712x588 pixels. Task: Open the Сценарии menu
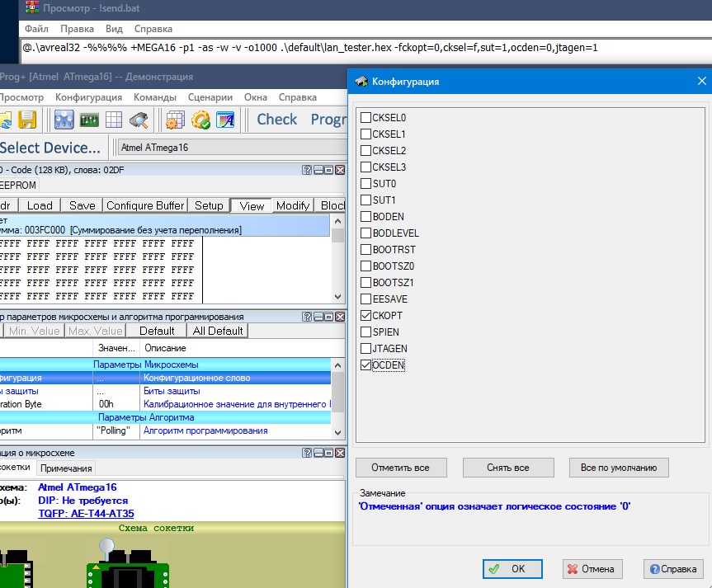210,97
